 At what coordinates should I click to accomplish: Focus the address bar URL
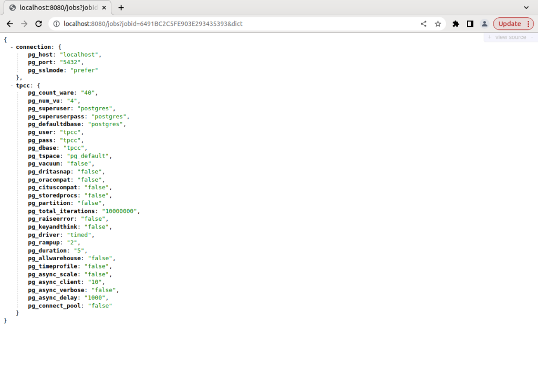tap(153, 24)
